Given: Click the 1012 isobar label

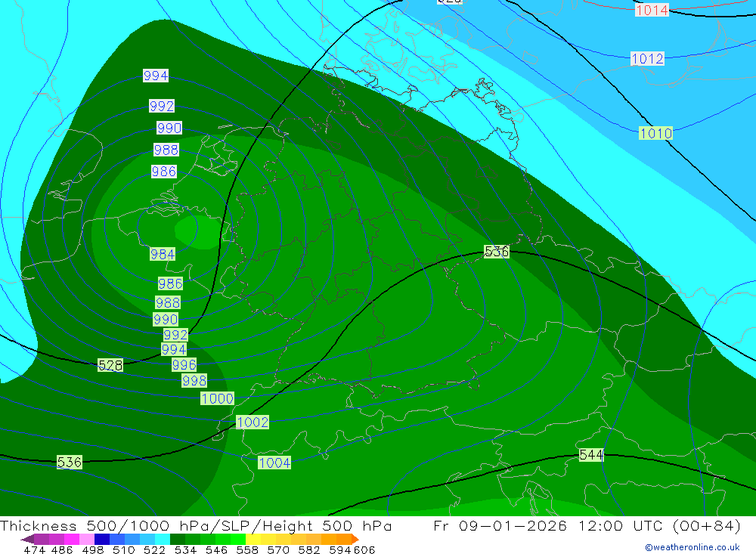Looking at the screenshot, I should coord(648,58).
